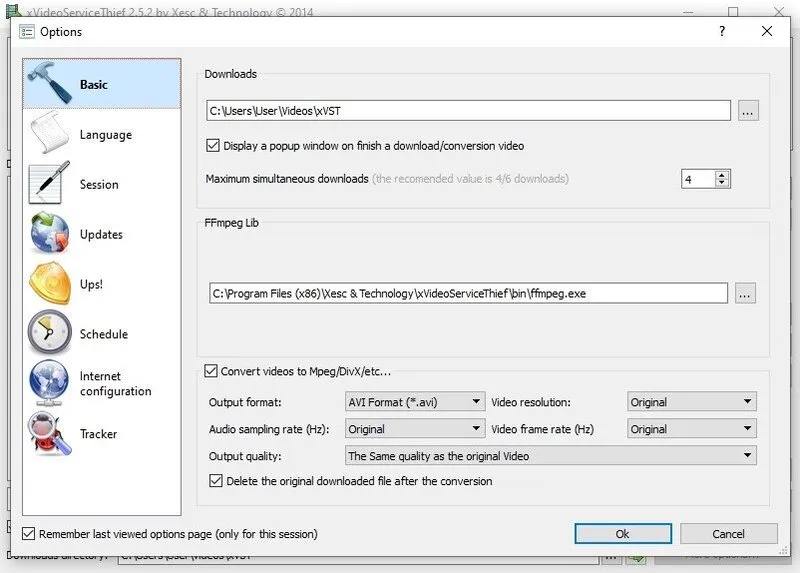Image resolution: width=800 pixels, height=573 pixels.
Task: Click the Cancel button
Action: click(729, 534)
